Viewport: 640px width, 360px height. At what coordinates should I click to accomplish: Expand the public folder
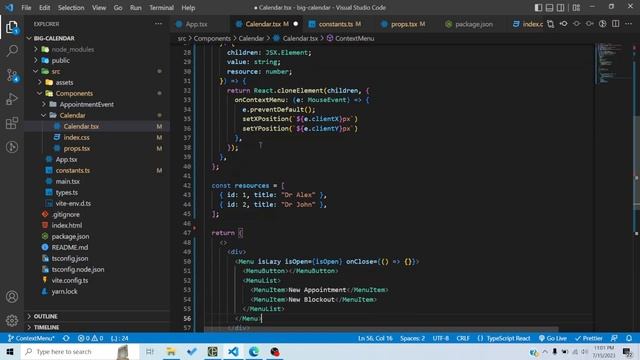coord(60,60)
